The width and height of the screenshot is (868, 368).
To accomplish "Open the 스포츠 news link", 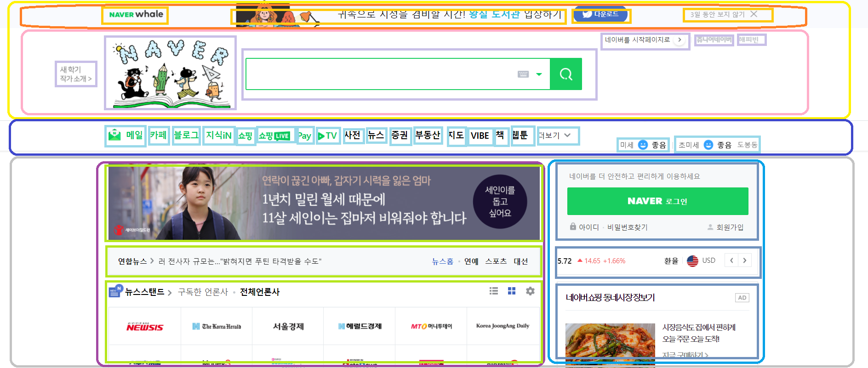I will point(496,261).
